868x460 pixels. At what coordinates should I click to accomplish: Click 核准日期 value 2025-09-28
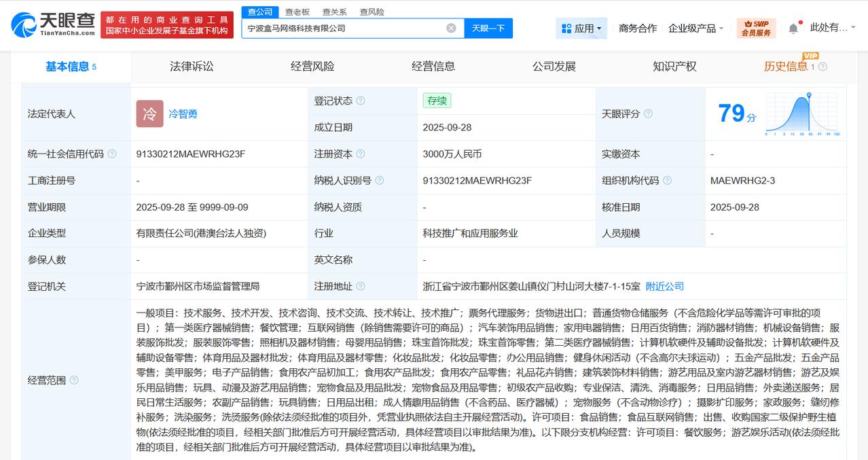(735, 207)
